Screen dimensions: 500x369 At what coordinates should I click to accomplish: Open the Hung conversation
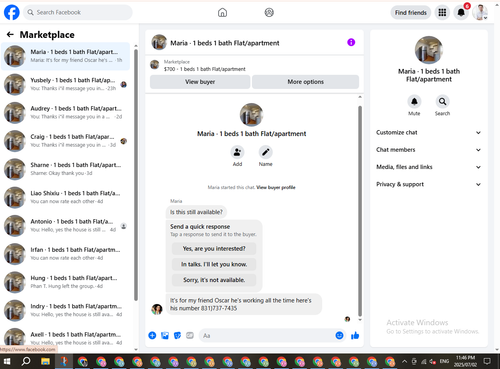point(65,282)
